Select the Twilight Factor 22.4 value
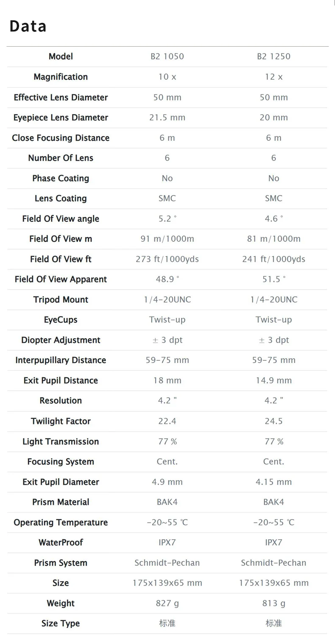335x644 pixels. (167, 421)
